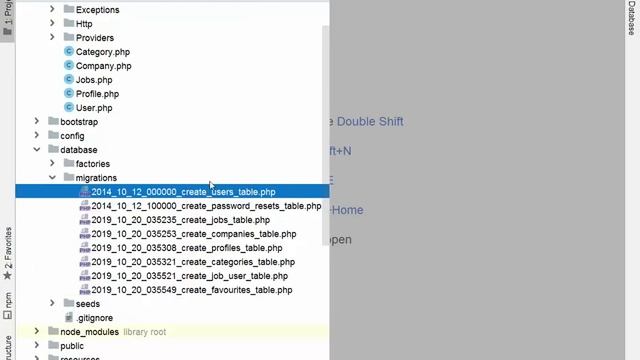
Task: Select 2014_10_12_100000_create_password_resets_table.php file
Action: click(206, 206)
